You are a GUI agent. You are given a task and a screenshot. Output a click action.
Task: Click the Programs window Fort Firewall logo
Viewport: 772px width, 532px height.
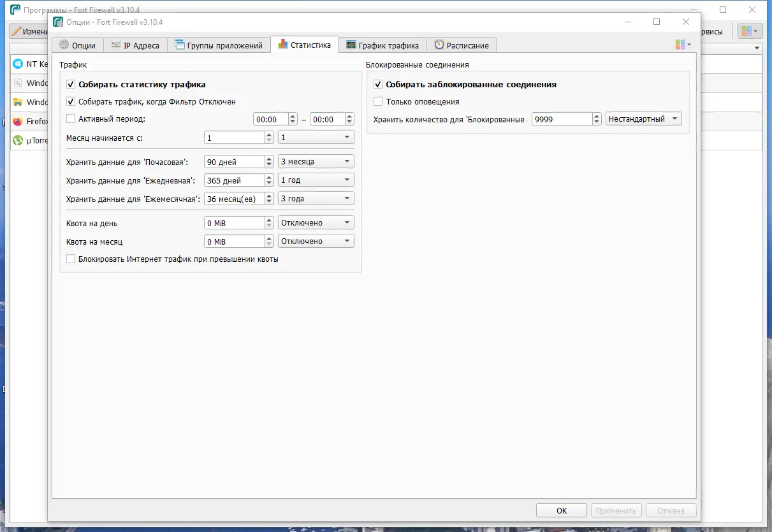(x=16, y=10)
